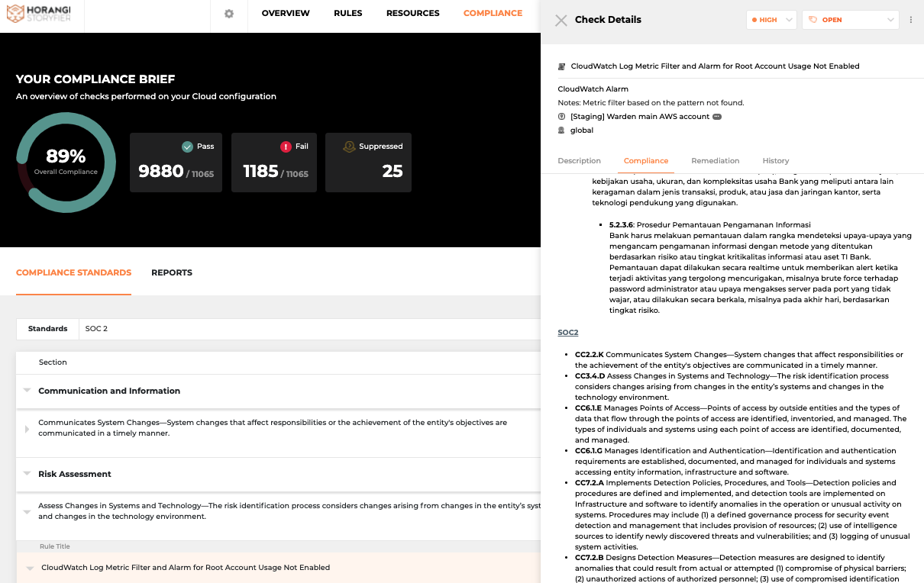
Task: Follow the SOC2 link
Action: coord(568,333)
